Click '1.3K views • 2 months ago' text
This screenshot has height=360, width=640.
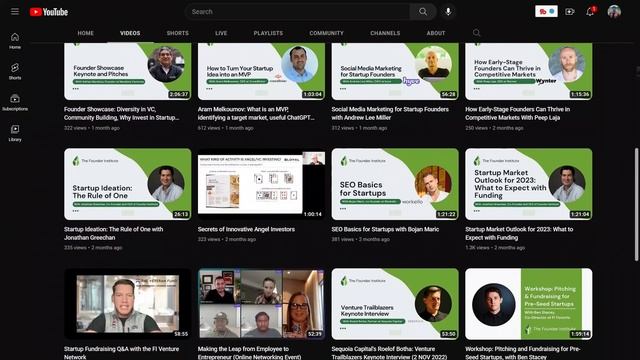click(495, 248)
